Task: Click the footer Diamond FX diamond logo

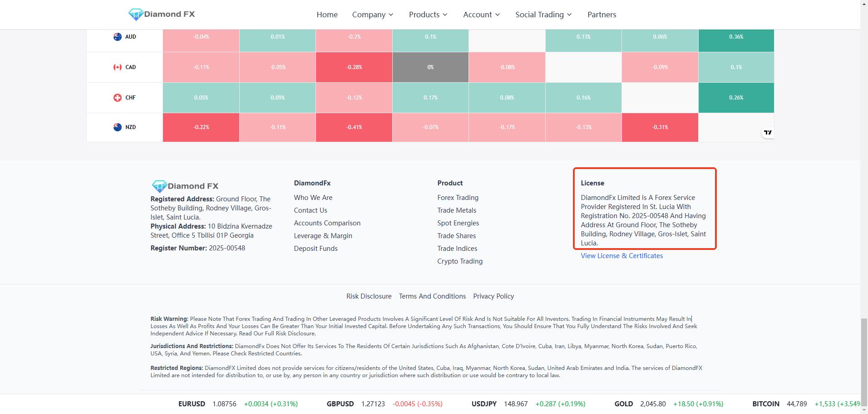Action: coord(159,186)
